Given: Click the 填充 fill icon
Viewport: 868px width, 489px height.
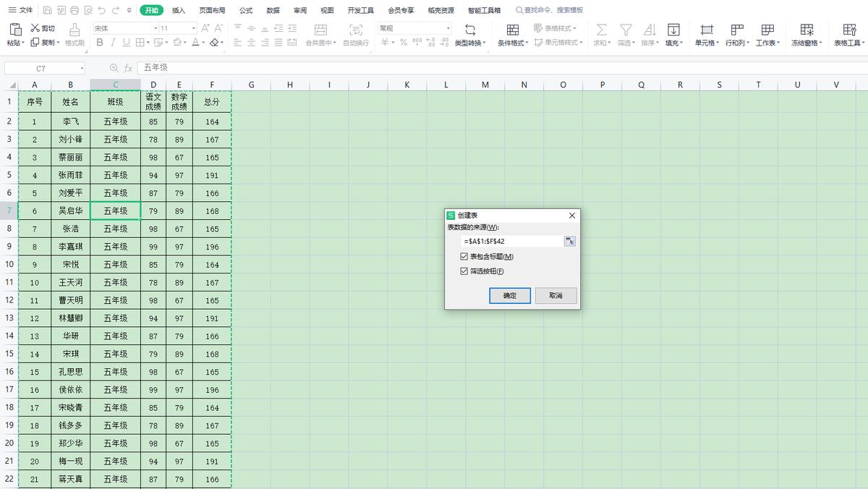Looking at the screenshot, I should pyautogui.click(x=673, y=30).
